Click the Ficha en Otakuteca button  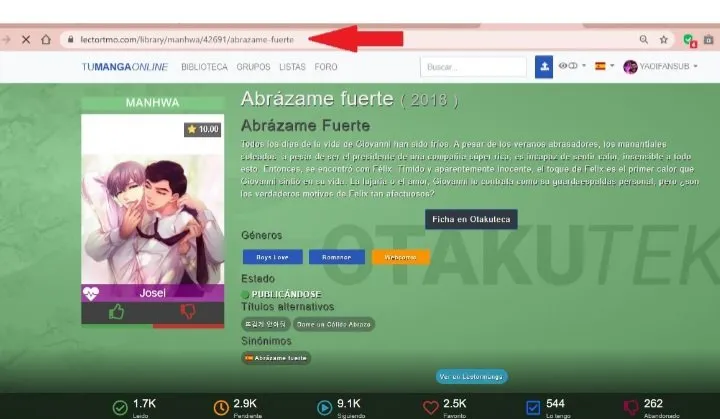pos(471,219)
